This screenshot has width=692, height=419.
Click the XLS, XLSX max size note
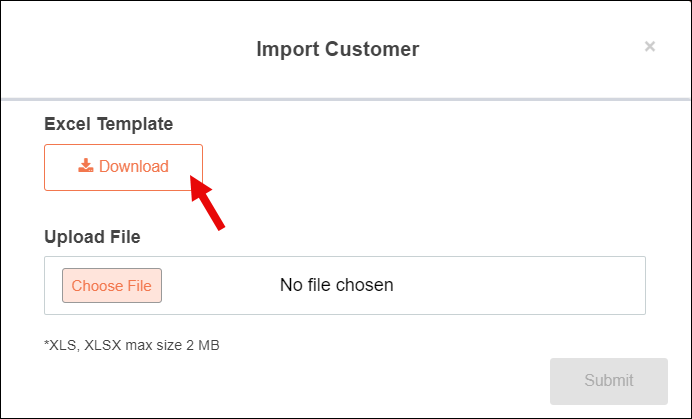coord(132,345)
